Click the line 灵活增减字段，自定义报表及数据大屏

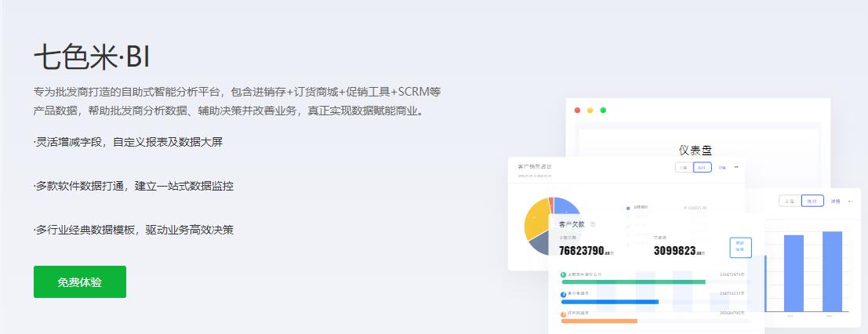coord(128,143)
